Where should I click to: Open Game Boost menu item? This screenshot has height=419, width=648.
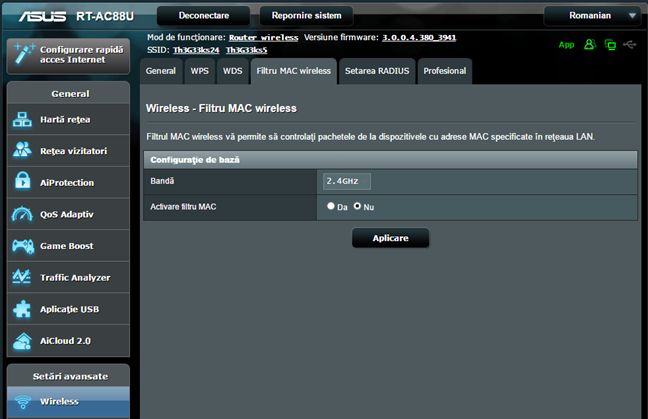pyautogui.click(x=69, y=246)
